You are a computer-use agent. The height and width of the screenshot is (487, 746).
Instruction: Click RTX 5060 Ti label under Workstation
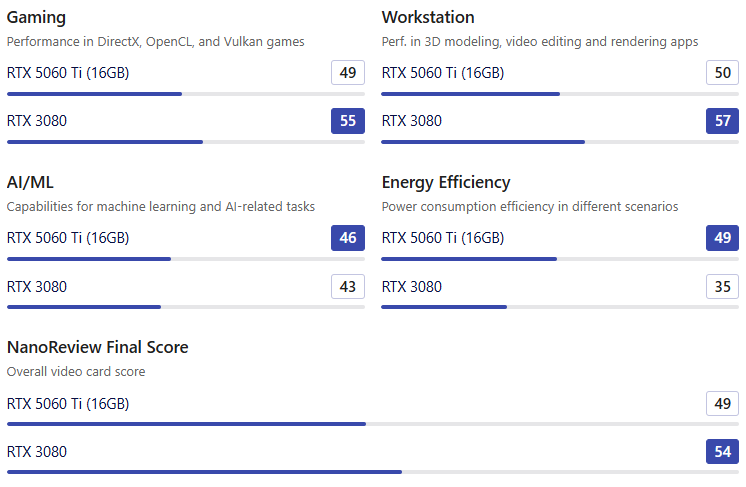point(443,73)
